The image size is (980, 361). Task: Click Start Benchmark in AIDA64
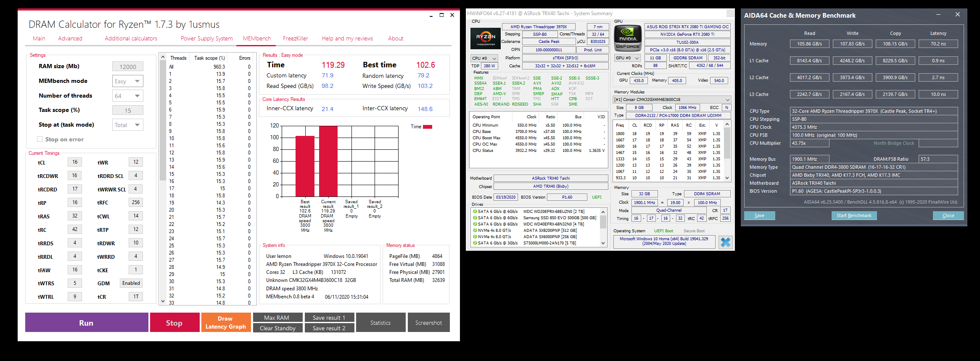pos(854,215)
